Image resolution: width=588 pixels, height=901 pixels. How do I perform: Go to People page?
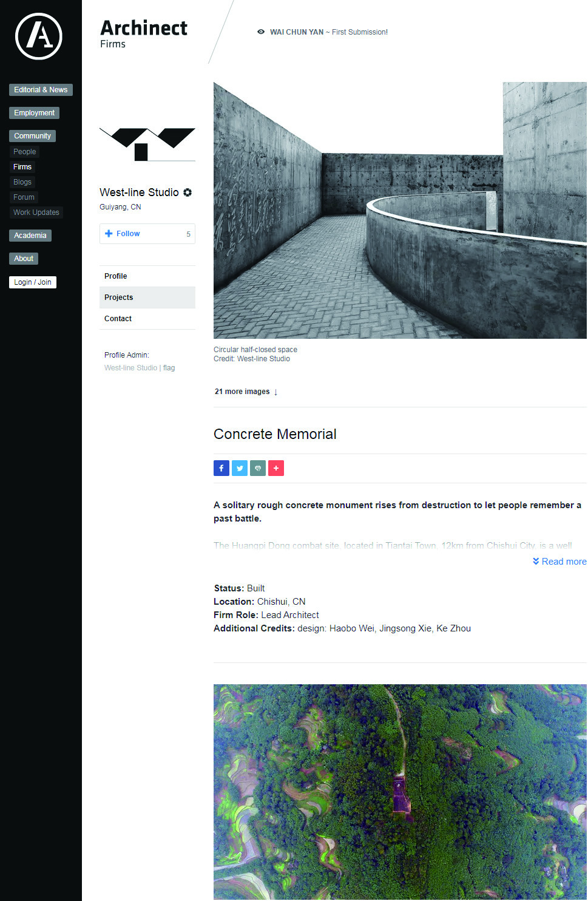[25, 152]
